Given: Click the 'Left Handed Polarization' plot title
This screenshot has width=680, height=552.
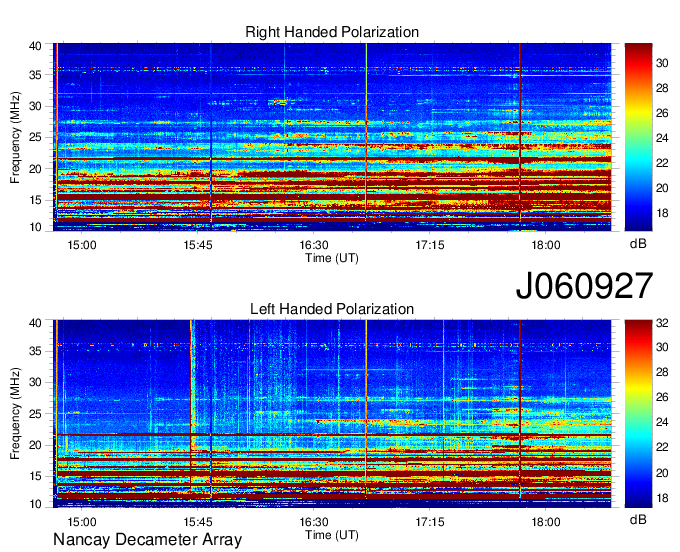Looking at the screenshot, I should coord(332,309).
